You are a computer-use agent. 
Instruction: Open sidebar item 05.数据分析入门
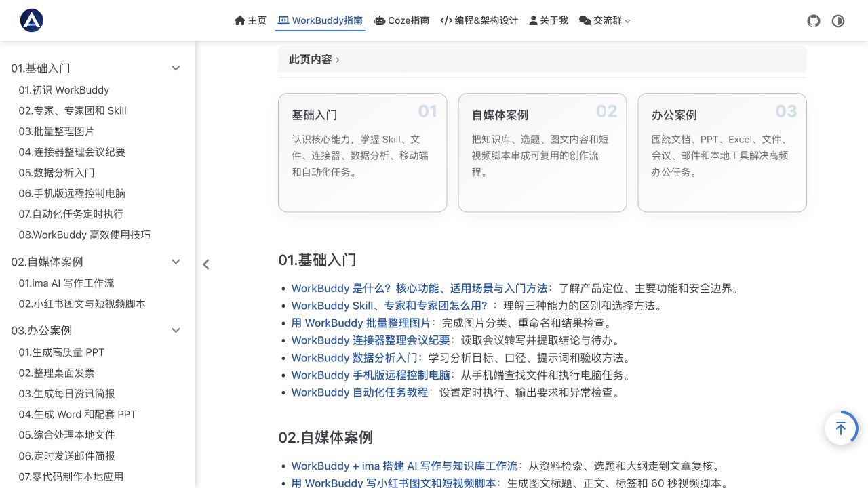pos(56,173)
